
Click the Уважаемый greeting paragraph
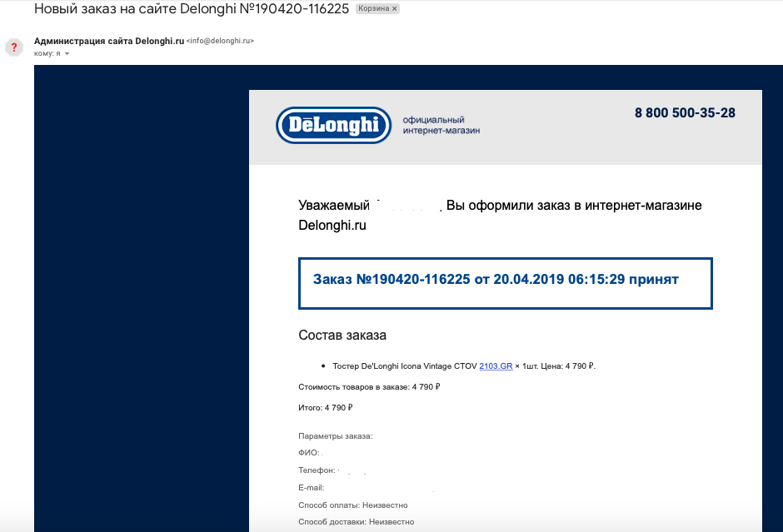(500, 215)
